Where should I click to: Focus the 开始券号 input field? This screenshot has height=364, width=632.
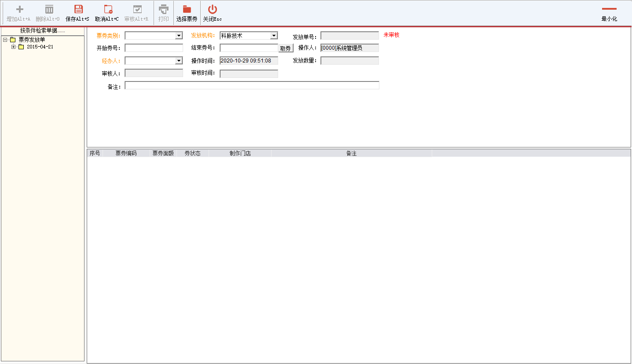tap(154, 48)
